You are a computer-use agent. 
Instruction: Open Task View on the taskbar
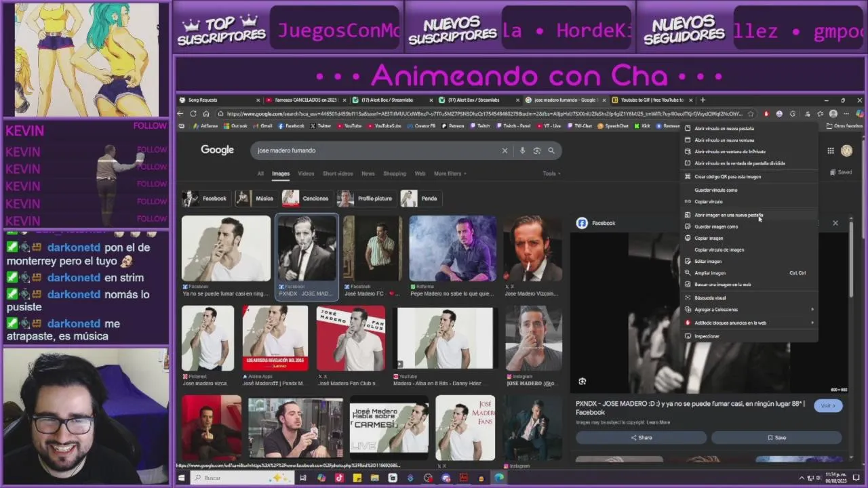(x=303, y=478)
